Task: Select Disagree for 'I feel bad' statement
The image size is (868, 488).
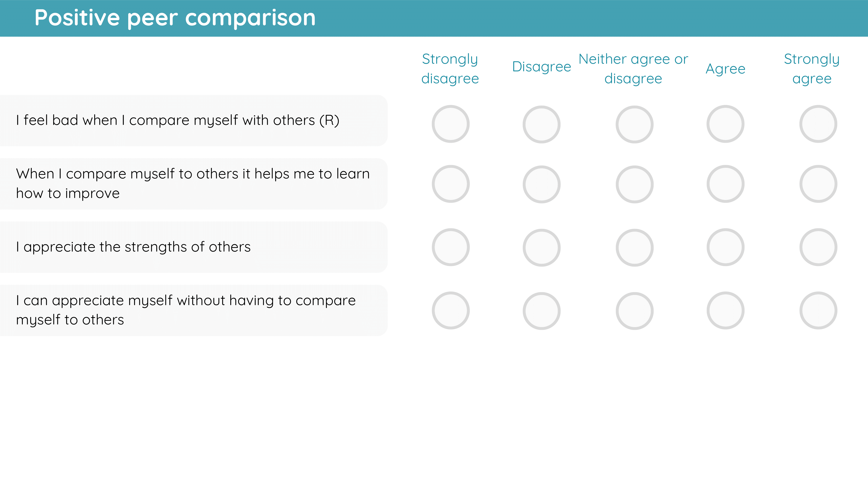Action: click(x=541, y=124)
